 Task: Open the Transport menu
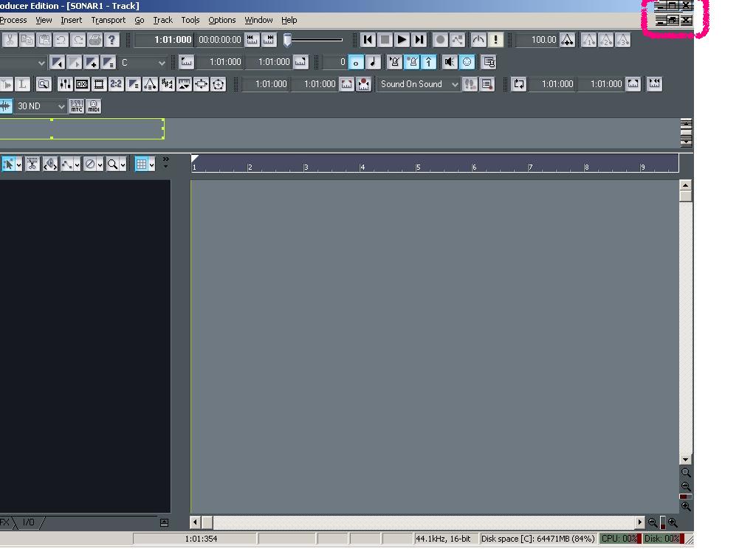click(x=108, y=20)
